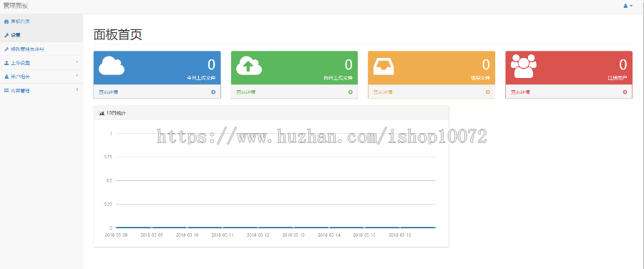Image resolution: width=644 pixels, height=269 pixels.
Task: Click the upload icon beside 上传设置
Action: [6, 63]
